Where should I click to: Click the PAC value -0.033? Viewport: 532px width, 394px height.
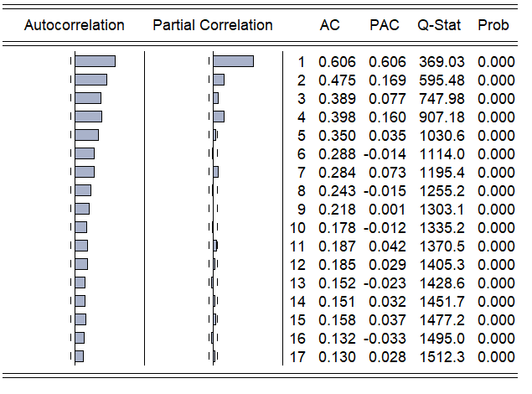click(x=385, y=339)
